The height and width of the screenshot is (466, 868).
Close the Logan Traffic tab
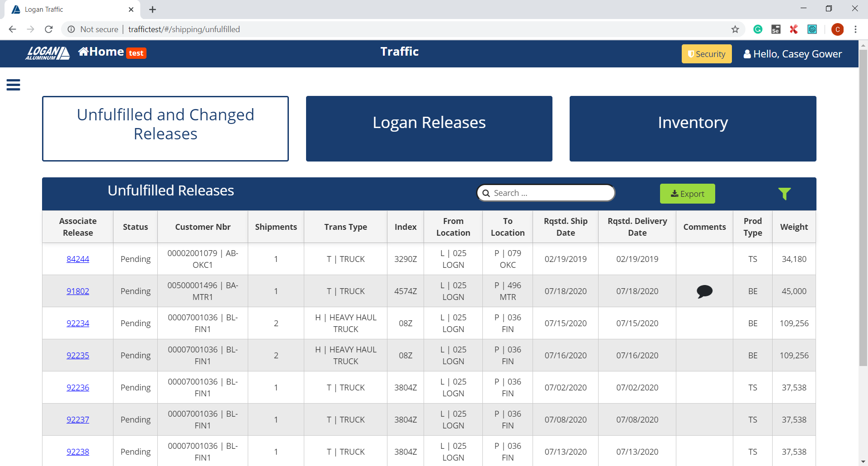[x=131, y=10]
